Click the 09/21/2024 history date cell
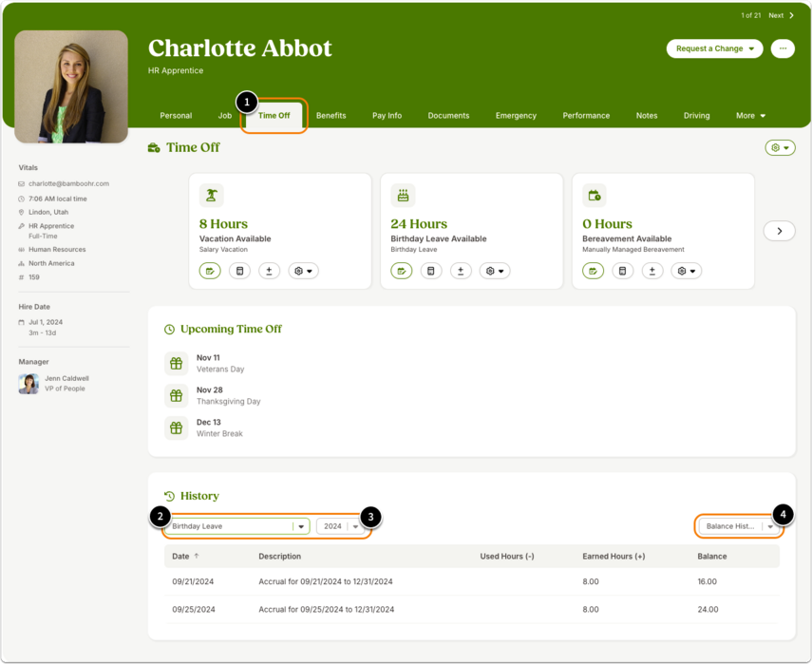 click(193, 581)
